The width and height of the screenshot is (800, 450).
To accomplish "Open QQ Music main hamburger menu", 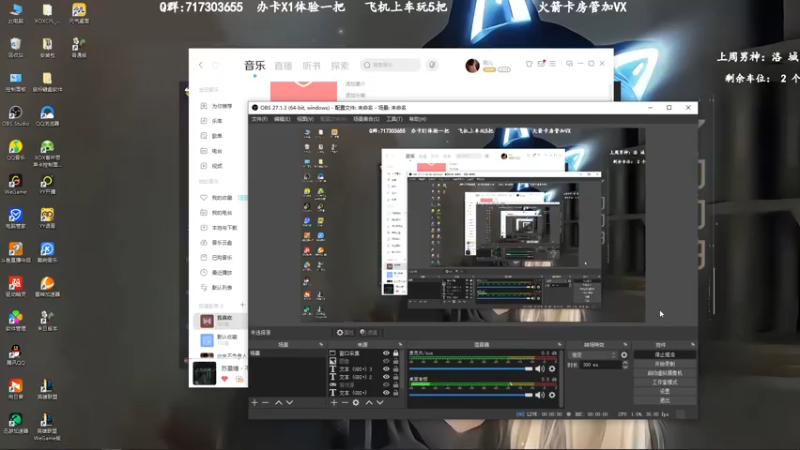I will pos(553,64).
